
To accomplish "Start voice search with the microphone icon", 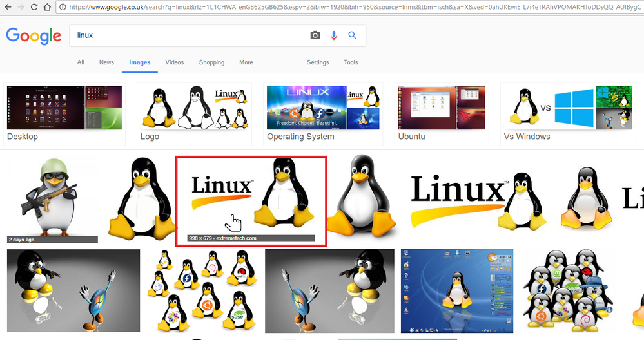I will (x=334, y=35).
